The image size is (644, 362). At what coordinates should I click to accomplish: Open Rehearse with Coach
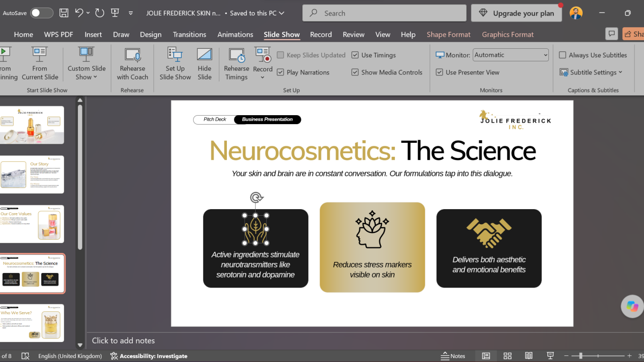[132, 63]
